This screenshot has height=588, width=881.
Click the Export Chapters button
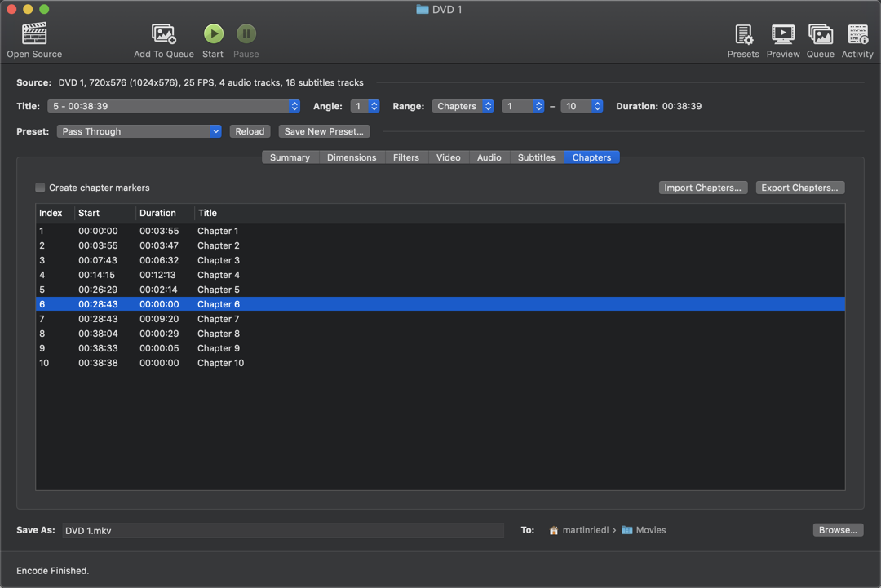tap(799, 187)
